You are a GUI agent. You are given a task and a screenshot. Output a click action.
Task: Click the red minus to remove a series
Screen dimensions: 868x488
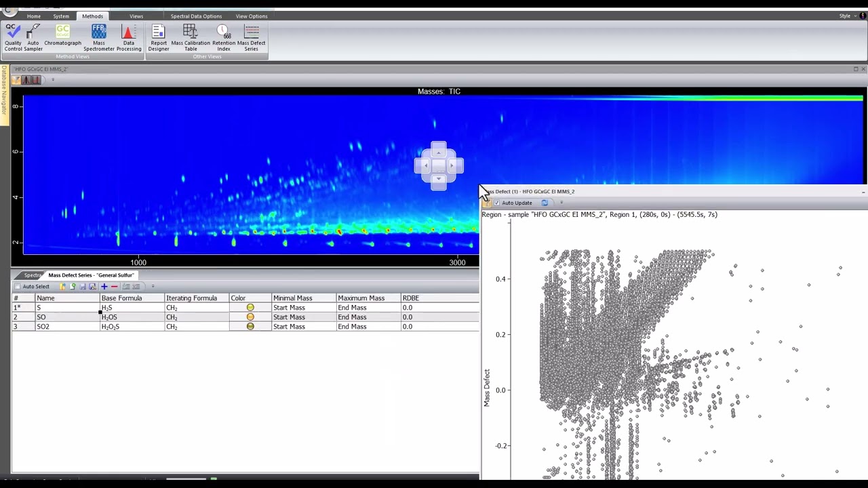point(115,287)
